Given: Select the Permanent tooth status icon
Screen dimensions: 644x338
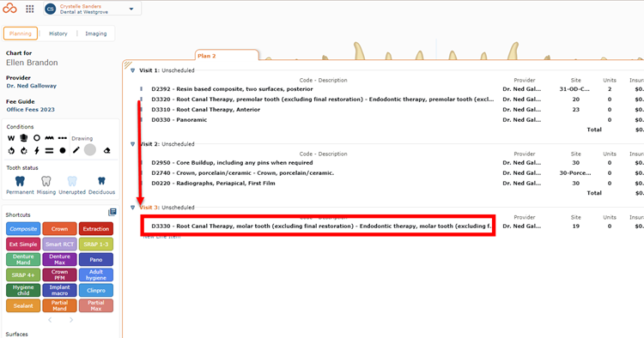Looking at the screenshot, I should pos(20,181).
